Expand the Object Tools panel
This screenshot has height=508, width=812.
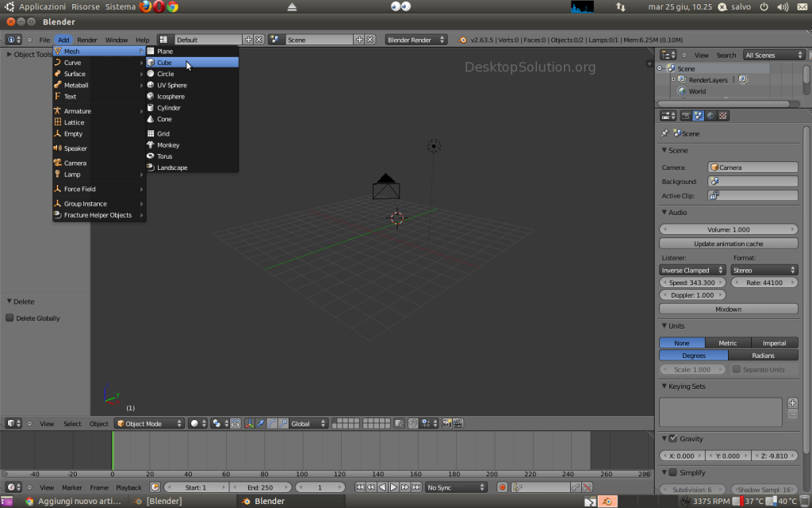(28, 55)
